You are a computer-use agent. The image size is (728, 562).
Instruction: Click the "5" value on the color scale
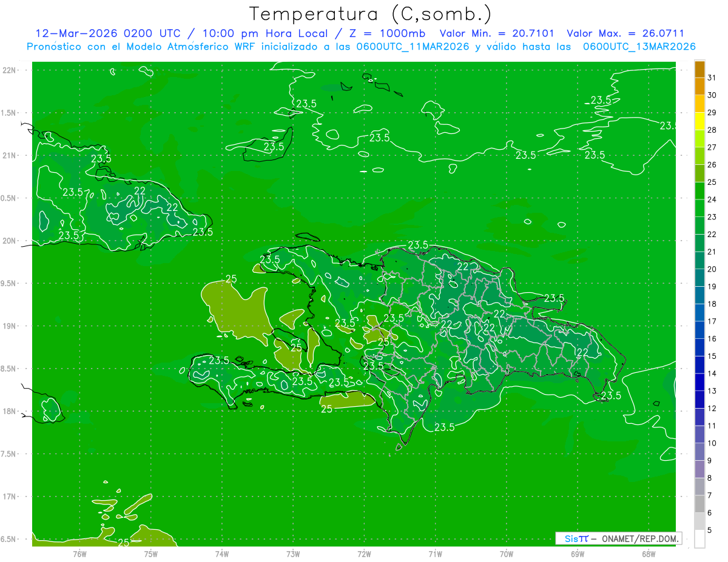point(710,530)
